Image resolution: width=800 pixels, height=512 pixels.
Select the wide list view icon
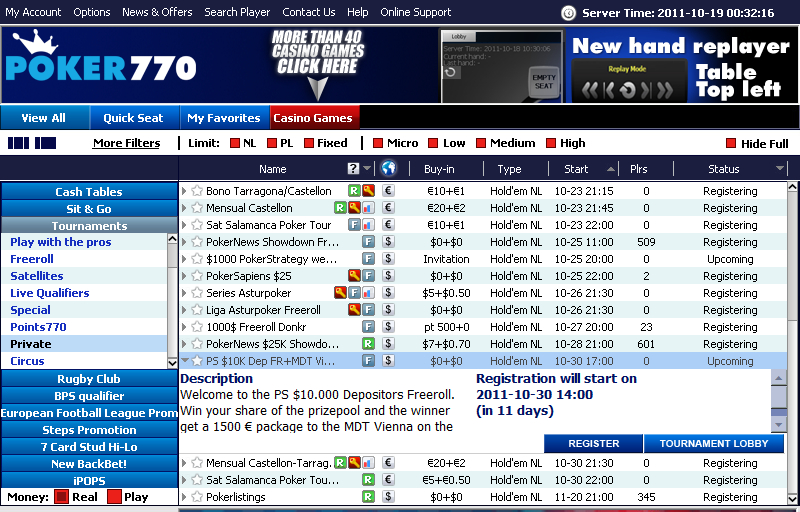pyautogui.click(x=45, y=143)
